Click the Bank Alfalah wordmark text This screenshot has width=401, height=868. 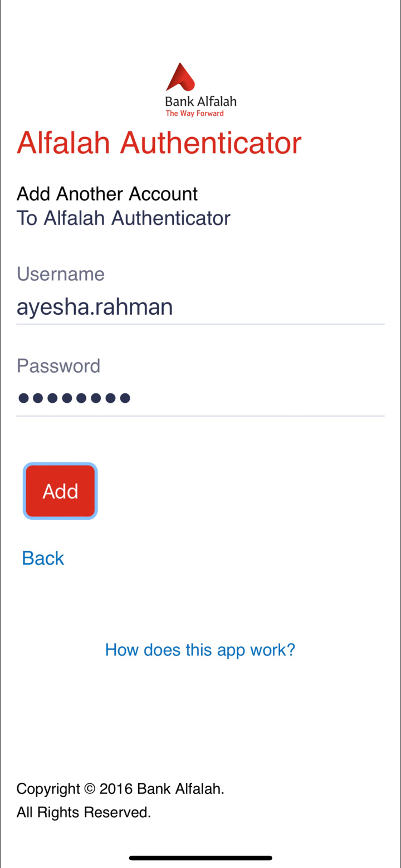point(200,101)
